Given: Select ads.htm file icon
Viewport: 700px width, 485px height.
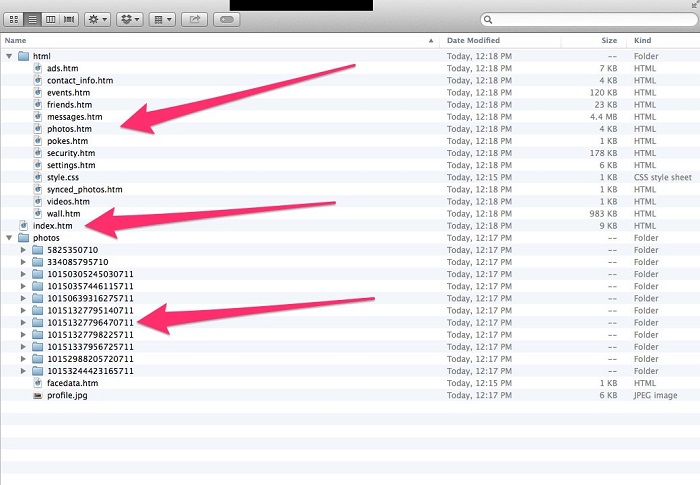Looking at the screenshot, I should tap(38, 68).
